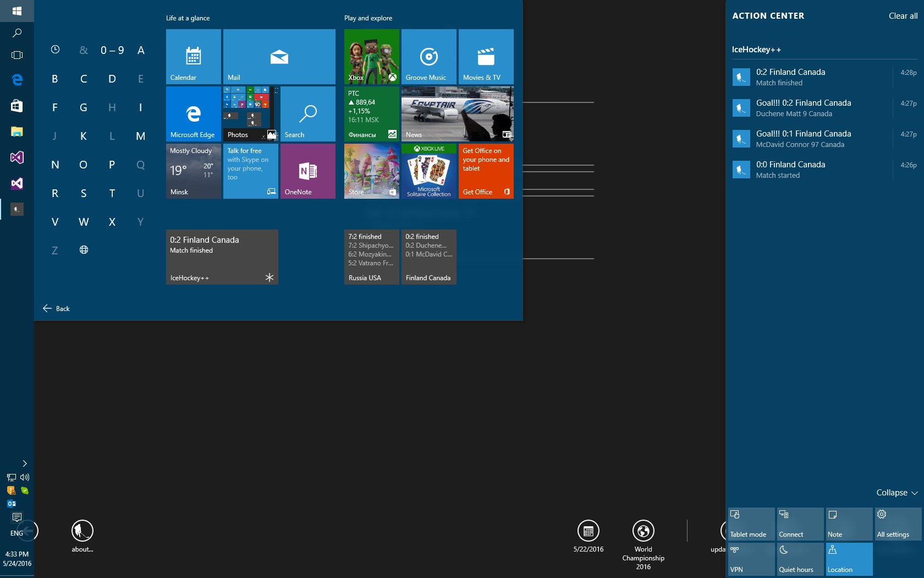Open the Groove Music tile
Viewport: 924px width, 578px height.
(x=429, y=57)
